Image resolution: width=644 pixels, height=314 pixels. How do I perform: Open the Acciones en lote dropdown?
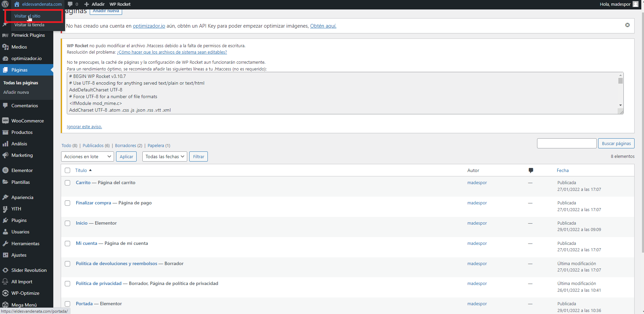tap(87, 156)
